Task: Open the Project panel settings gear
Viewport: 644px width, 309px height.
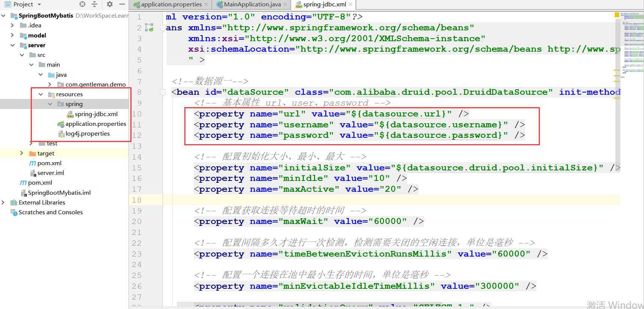Action: click(109, 4)
